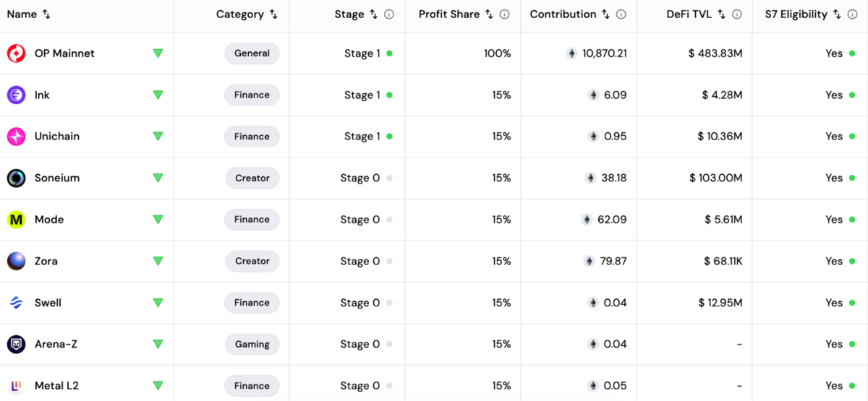Click the General category tag for OP Mainnet
Viewport: 868px width, 401px height.
point(252,53)
